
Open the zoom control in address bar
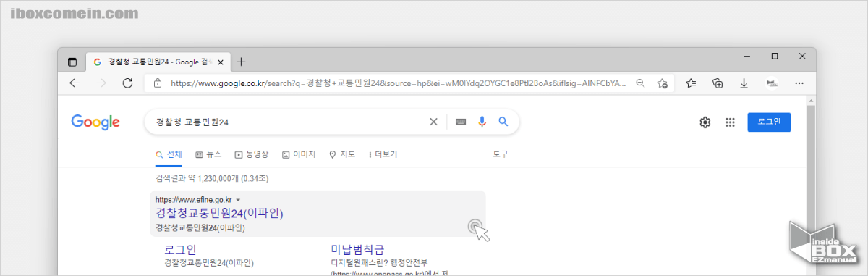pyautogui.click(x=640, y=83)
